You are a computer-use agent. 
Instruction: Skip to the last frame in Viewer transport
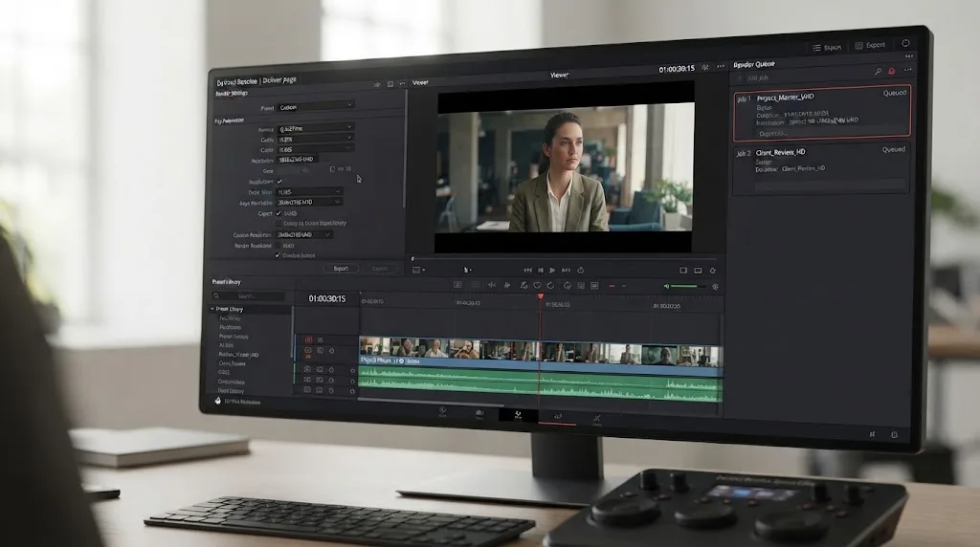[x=566, y=271]
